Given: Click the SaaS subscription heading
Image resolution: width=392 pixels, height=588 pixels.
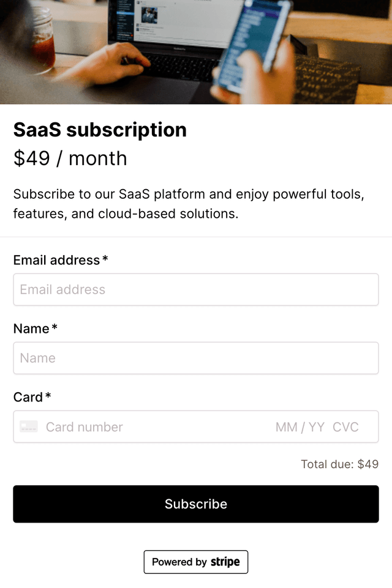Looking at the screenshot, I should 100,130.
